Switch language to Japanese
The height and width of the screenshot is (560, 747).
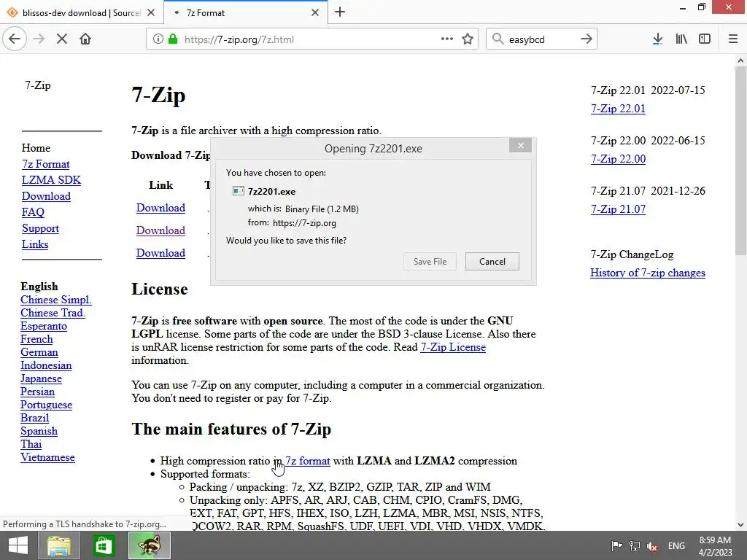click(x=41, y=378)
